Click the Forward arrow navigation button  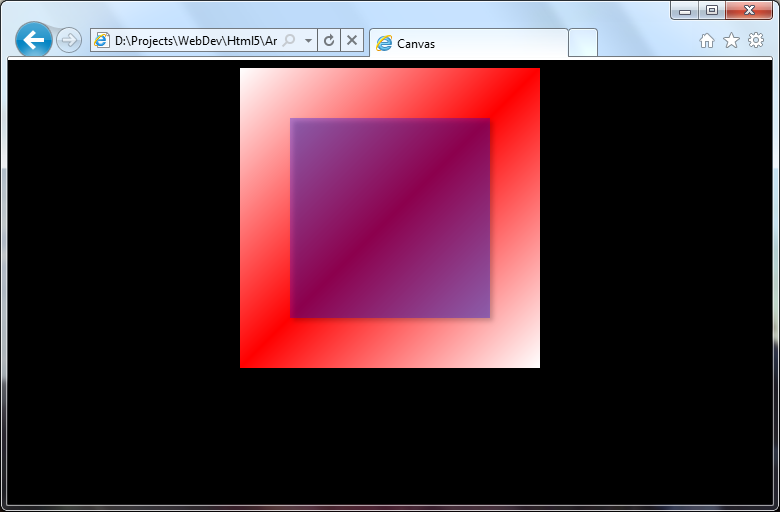(x=69, y=40)
